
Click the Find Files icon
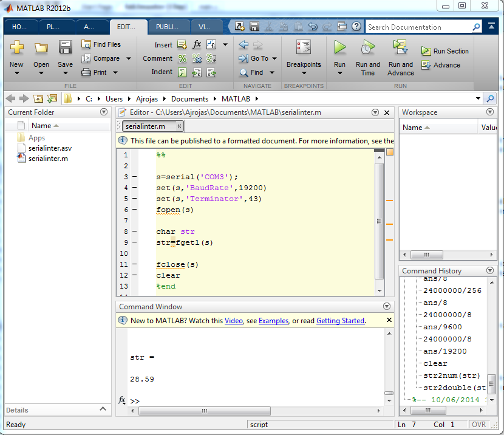(x=86, y=44)
